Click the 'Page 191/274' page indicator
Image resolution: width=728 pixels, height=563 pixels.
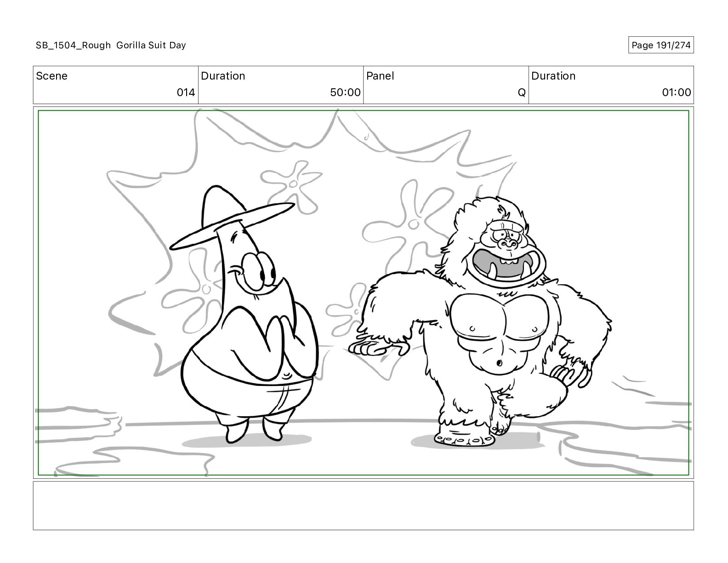click(x=661, y=45)
